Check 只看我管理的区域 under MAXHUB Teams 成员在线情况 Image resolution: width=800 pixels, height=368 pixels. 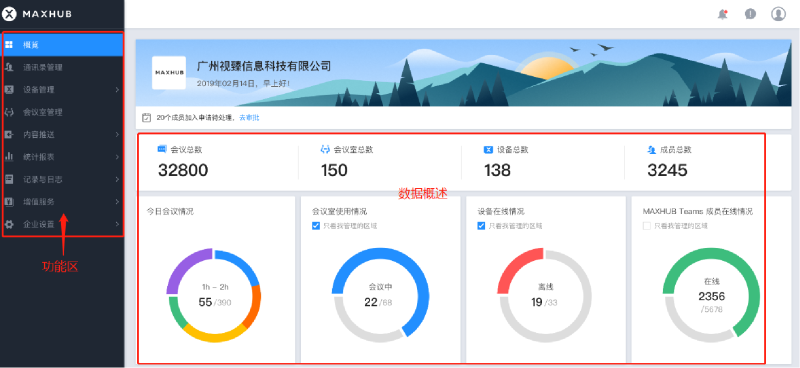647,226
